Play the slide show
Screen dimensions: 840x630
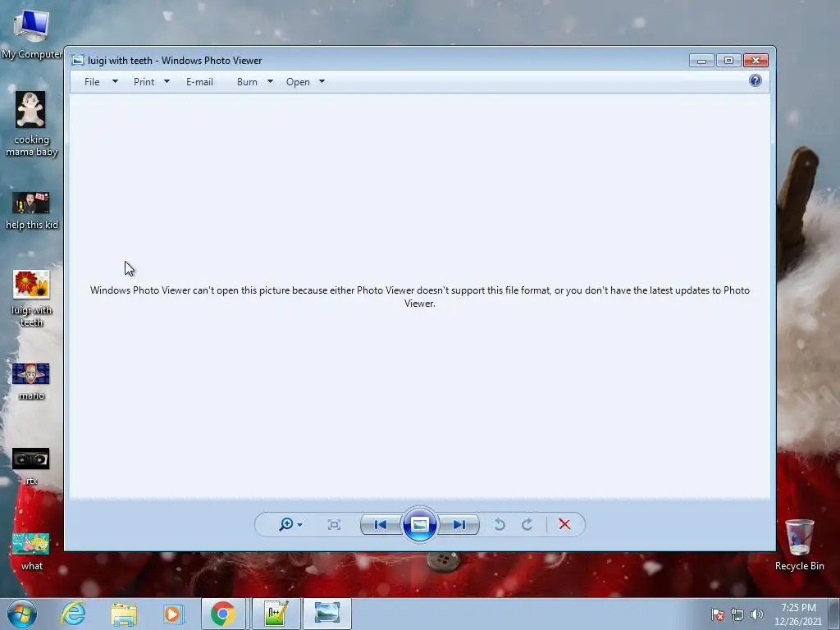(419, 524)
